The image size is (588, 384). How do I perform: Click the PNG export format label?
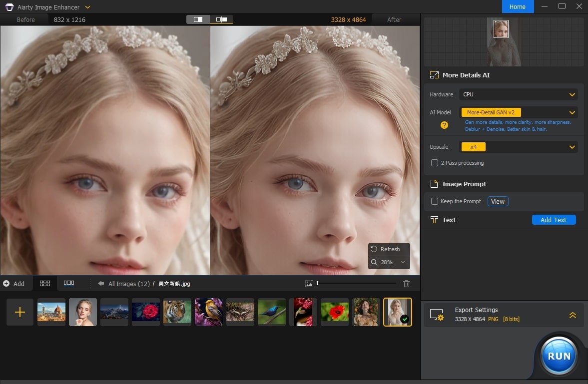tap(493, 319)
